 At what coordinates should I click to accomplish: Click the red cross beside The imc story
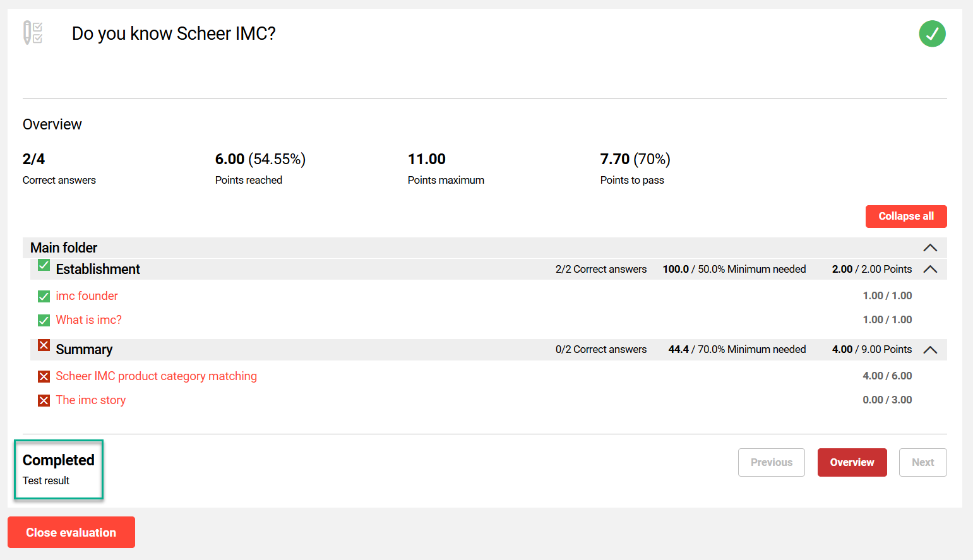pos(44,400)
